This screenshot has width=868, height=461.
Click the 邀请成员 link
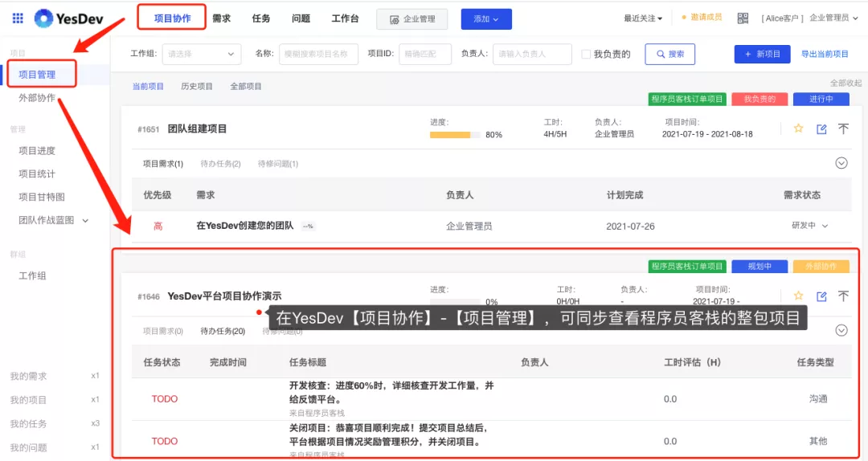click(702, 17)
